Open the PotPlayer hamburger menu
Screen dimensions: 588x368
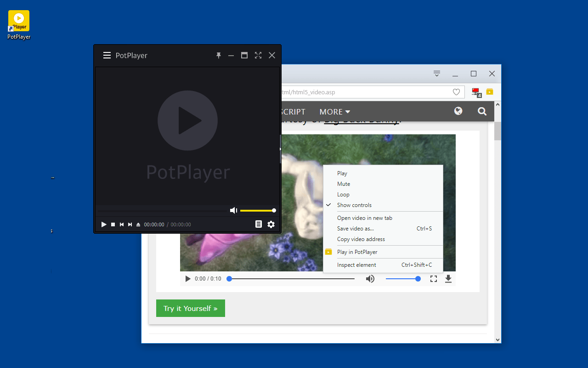click(x=107, y=55)
